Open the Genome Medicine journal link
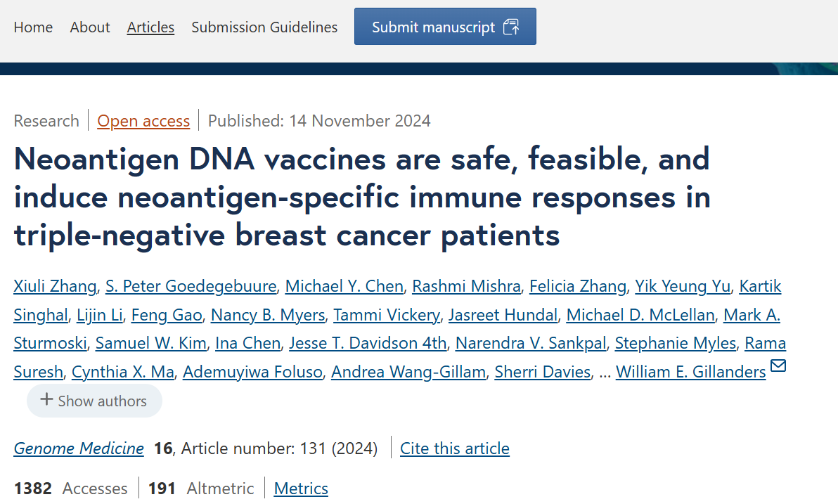838x504 pixels. pyautogui.click(x=79, y=448)
